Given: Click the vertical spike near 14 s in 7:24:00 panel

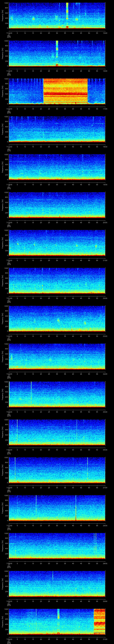Looking at the screenshot, I should [31, 392].
